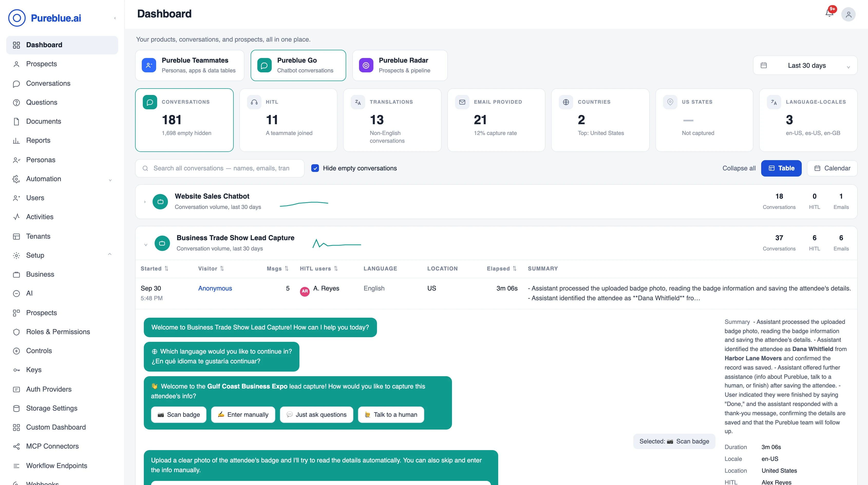868x485 pixels.
Task: Open Workflow Endpoints in the sidebar
Action: click(62, 466)
